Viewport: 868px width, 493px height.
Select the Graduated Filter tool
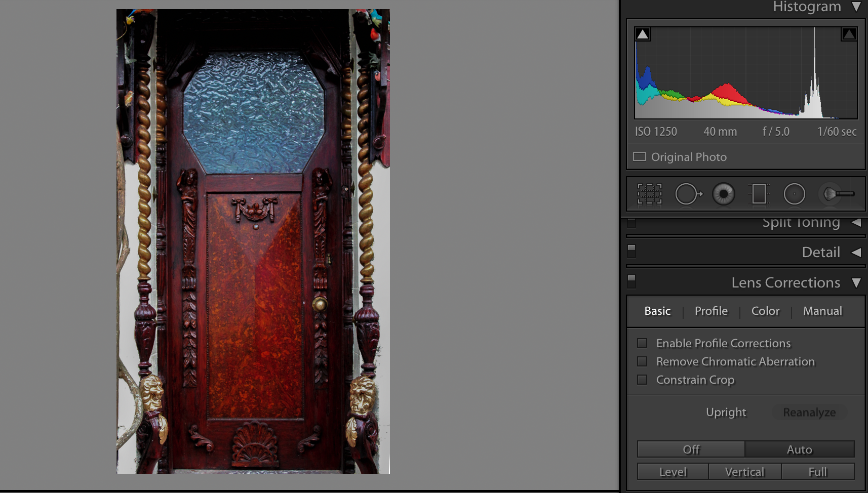[759, 194]
